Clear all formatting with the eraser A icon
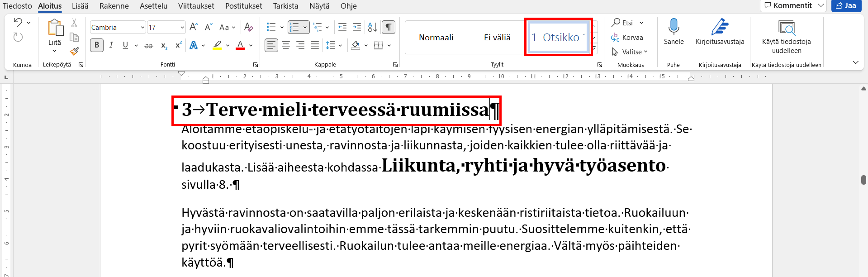Viewport: 868px width, 277px height. [x=248, y=27]
